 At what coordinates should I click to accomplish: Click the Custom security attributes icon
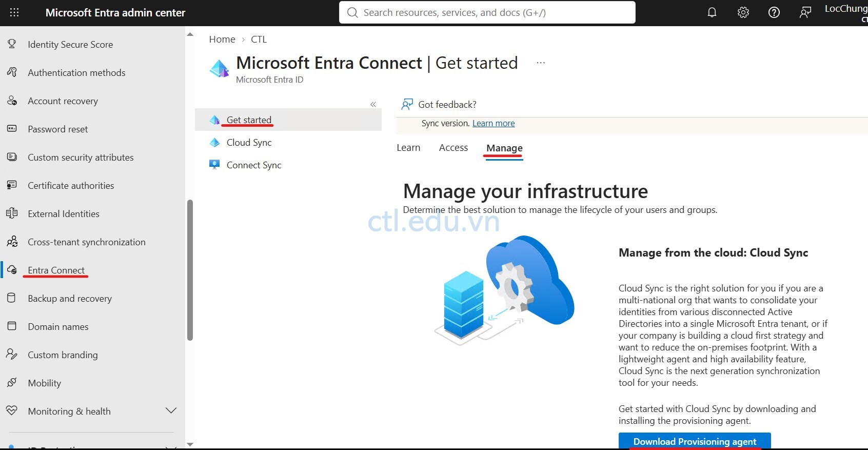pos(12,157)
